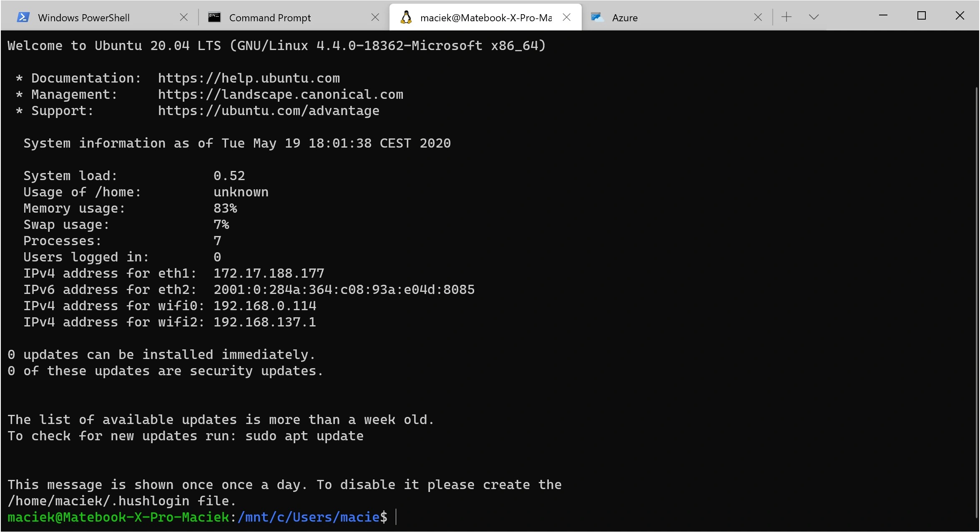The image size is (980, 532).
Task: Click the wifi0 address 192.168.0.114
Action: (265, 306)
